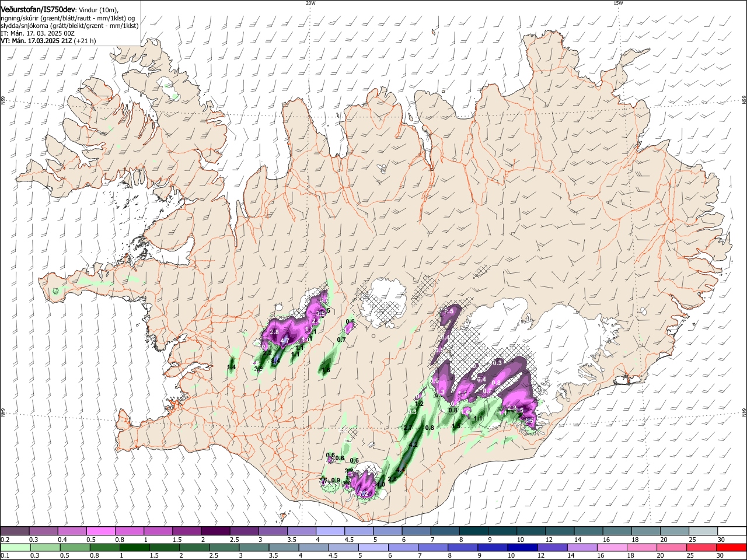747x560 pixels.
Task: Select the 'IT: Mán. 17. 03. 2025 00Z' line
Action: [37, 33]
